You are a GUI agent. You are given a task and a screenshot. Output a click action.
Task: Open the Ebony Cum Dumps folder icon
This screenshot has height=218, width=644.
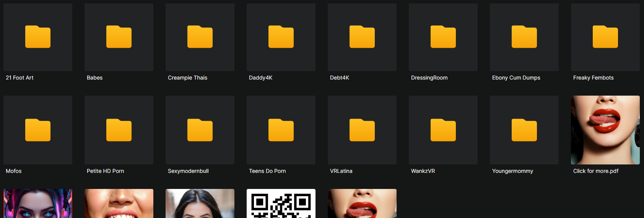pyautogui.click(x=524, y=37)
